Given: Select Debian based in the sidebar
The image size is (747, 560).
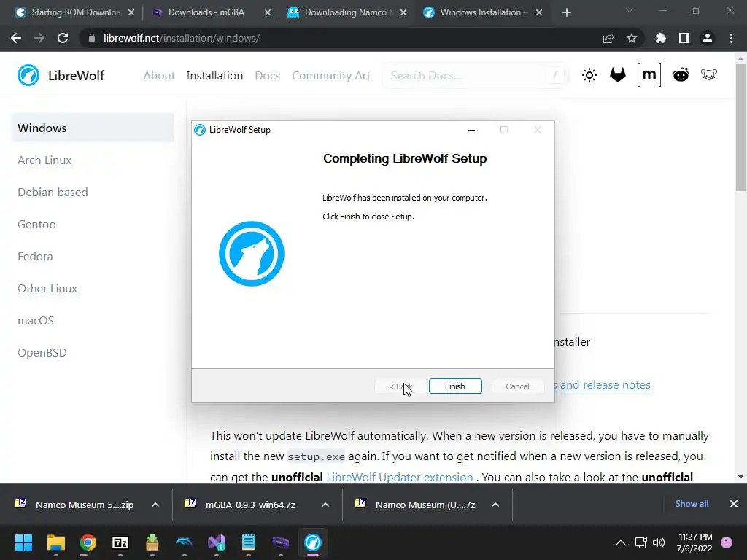Looking at the screenshot, I should (x=53, y=192).
